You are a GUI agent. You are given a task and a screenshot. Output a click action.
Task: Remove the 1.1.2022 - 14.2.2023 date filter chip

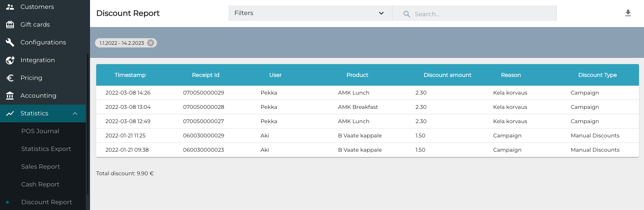point(151,43)
